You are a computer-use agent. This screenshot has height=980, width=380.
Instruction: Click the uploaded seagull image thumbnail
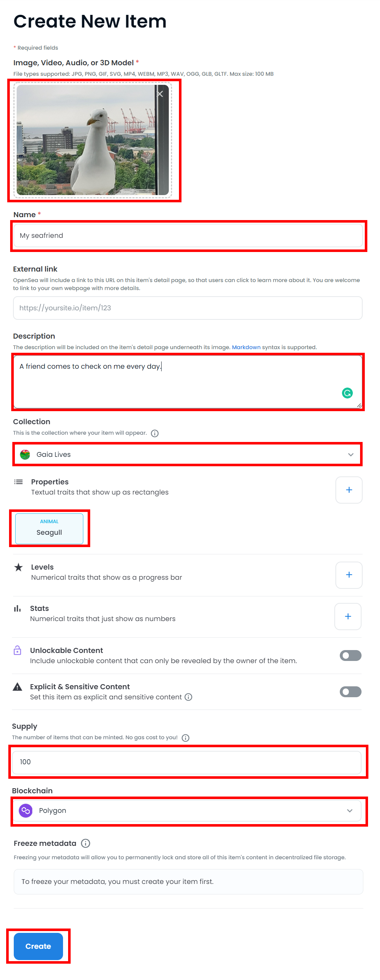pyautogui.click(x=92, y=140)
